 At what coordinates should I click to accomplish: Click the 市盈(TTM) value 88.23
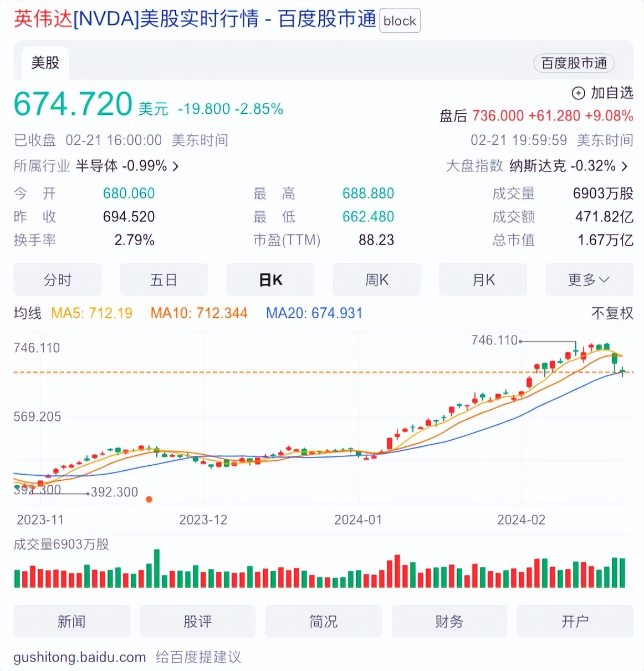[x=376, y=240]
